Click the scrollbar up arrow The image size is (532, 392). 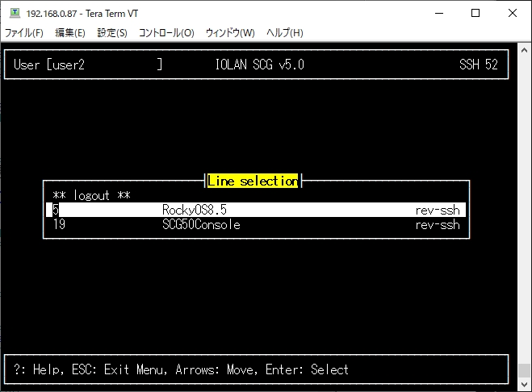click(524, 50)
